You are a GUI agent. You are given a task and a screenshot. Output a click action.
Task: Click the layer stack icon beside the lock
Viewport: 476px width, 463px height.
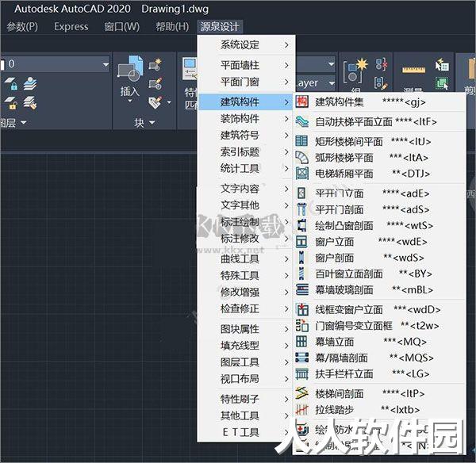30,84
